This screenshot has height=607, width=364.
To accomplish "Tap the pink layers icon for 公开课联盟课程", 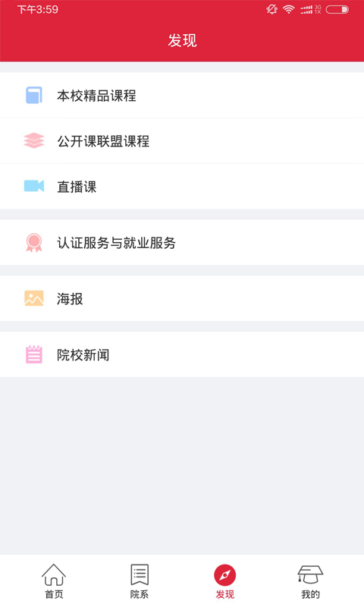I will [x=34, y=140].
